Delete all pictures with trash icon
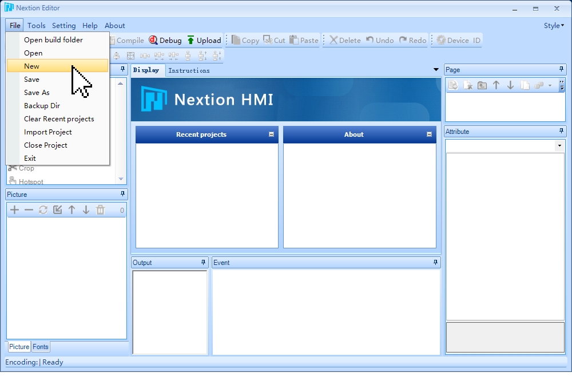572x392 pixels. tap(100, 210)
